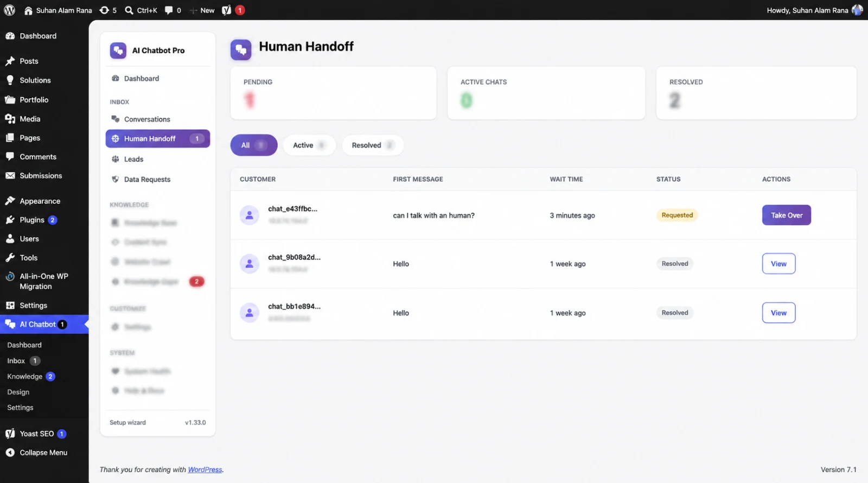
Task: Click the Requested status badge
Action: point(677,215)
